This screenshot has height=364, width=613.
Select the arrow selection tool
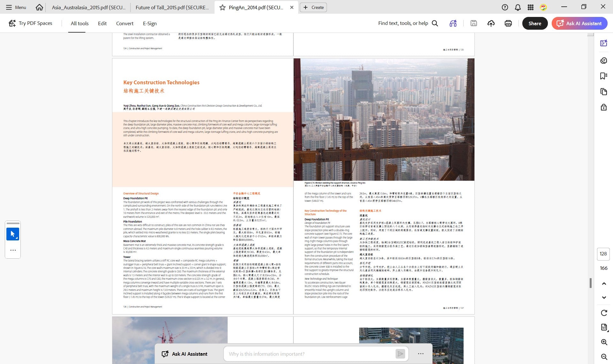13,234
